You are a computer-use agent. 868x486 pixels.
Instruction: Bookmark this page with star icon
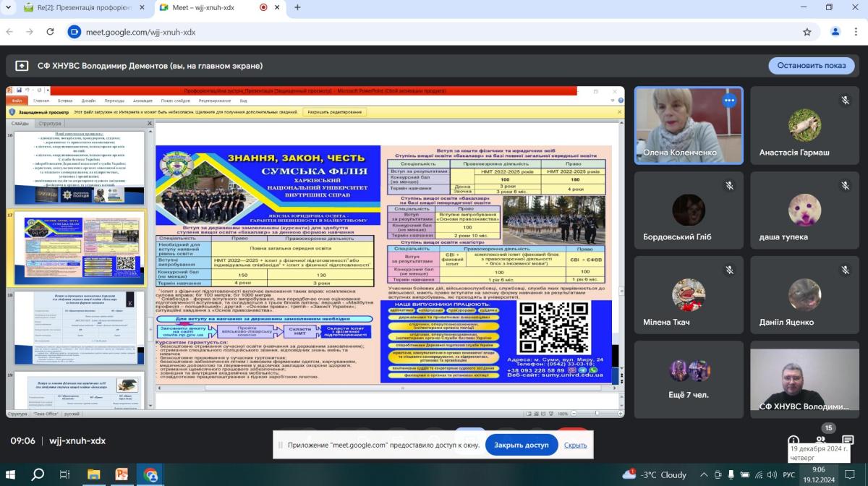[x=807, y=32]
